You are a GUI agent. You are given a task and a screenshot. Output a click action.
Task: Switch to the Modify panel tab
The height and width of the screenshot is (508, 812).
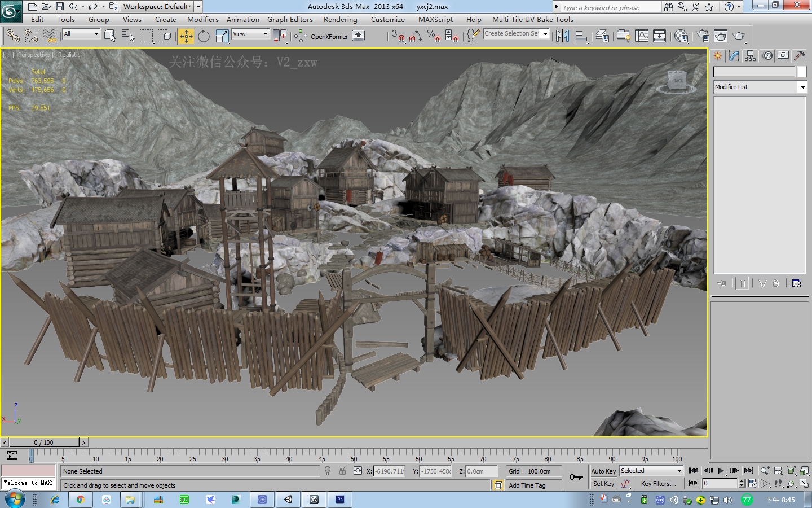point(734,55)
